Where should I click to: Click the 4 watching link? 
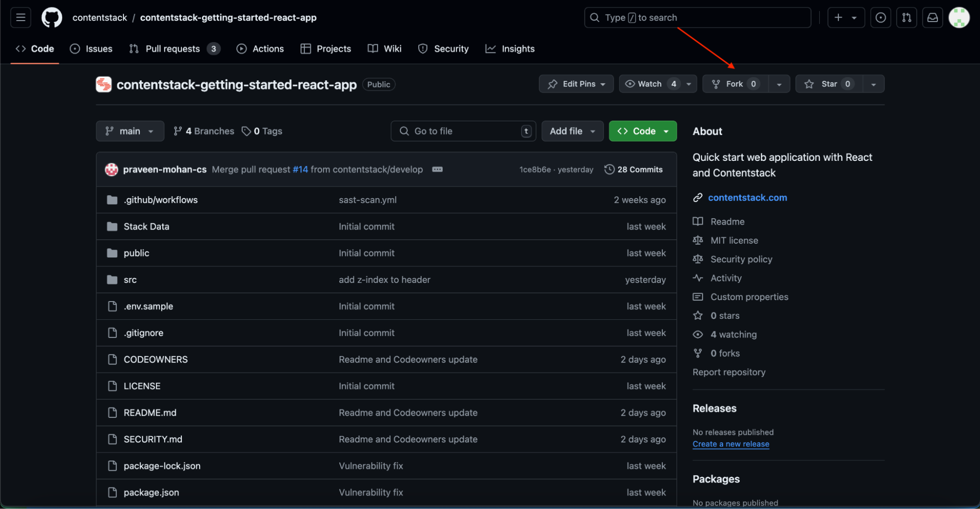[x=733, y=334]
